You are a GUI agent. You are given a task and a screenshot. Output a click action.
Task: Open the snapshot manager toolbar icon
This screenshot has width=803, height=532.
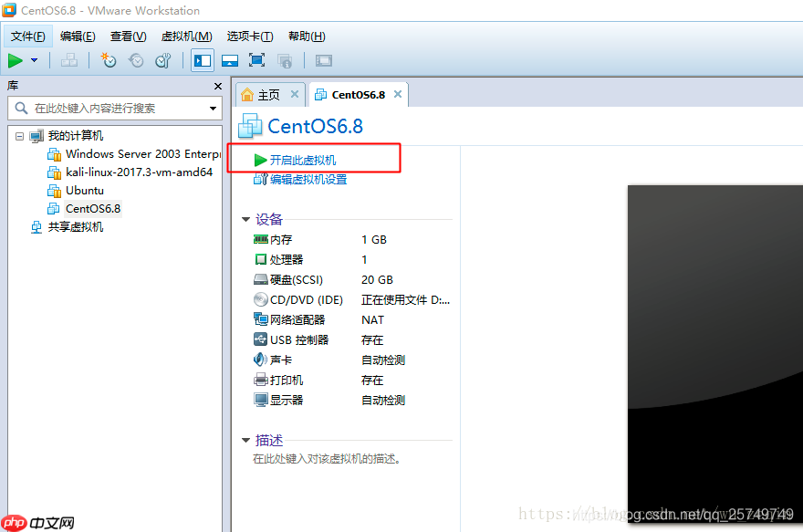tap(162, 60)
